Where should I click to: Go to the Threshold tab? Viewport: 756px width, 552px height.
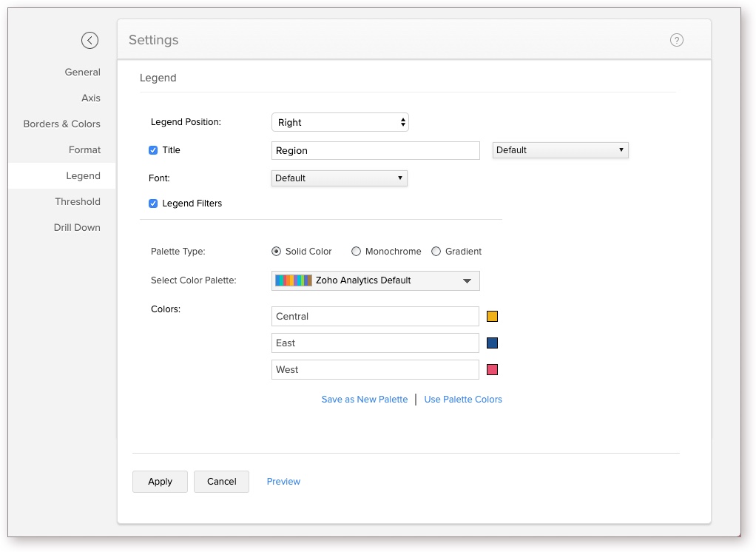click(x=77, y=202)
